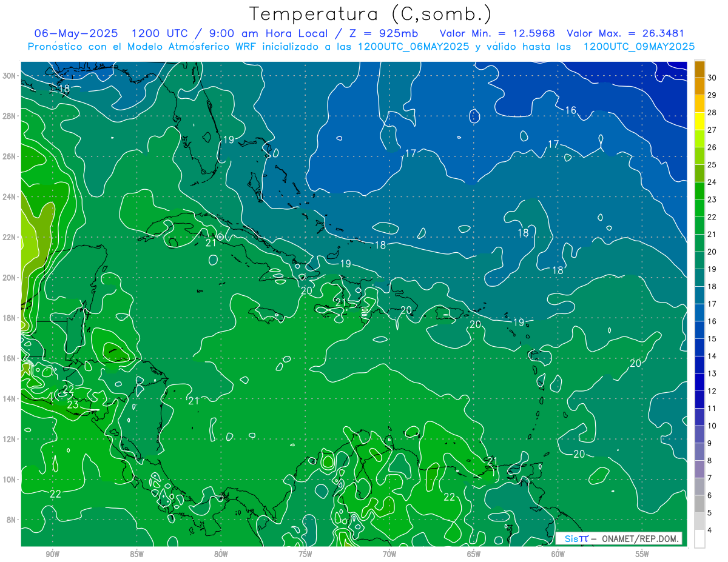Click the color bar label '4'
The width and height of the screenshot is (728, 562).
pyautogui.click(x=710, y=530)
